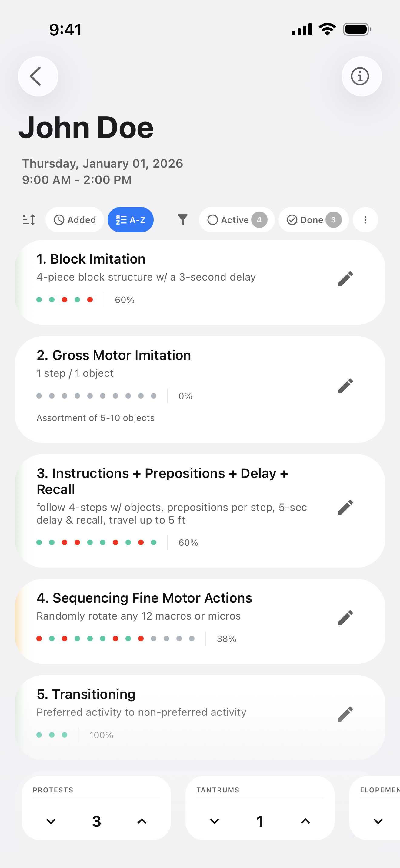The image size is (400, 868).
Task: Edit the Transitioning program
Action: tap(345, 714)
